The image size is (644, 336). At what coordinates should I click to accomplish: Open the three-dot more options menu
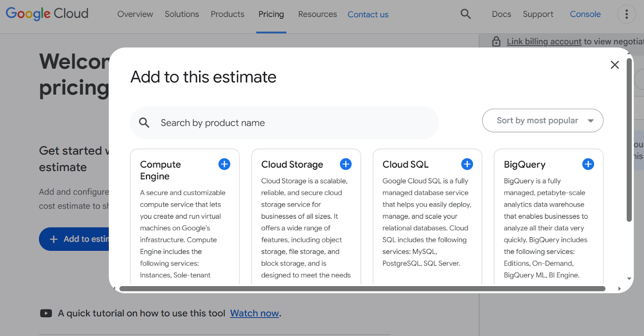pos(626,14)
